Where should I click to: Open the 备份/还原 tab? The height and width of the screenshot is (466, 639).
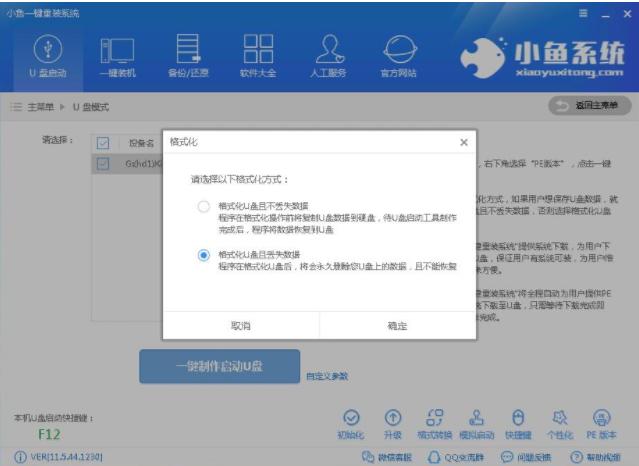pyautogui.click(x=188, y=57)
